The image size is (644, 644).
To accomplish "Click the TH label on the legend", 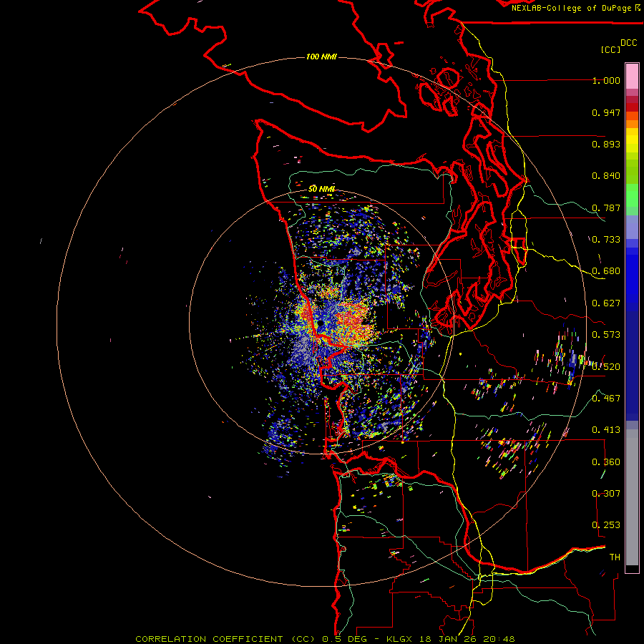I will (x=615, y=557).
